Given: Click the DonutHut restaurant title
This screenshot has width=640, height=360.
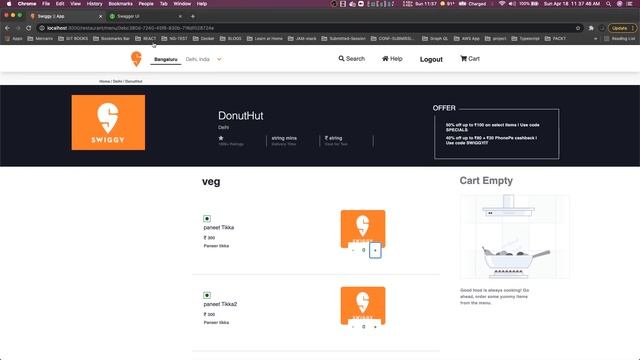Looking at the screenshot, I should click(x=240, y=116).
